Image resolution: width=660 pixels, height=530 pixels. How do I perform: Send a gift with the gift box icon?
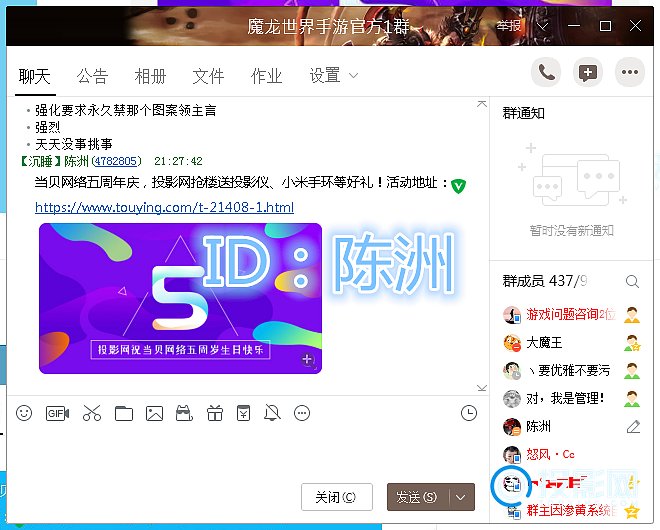(x=215, y=413)
